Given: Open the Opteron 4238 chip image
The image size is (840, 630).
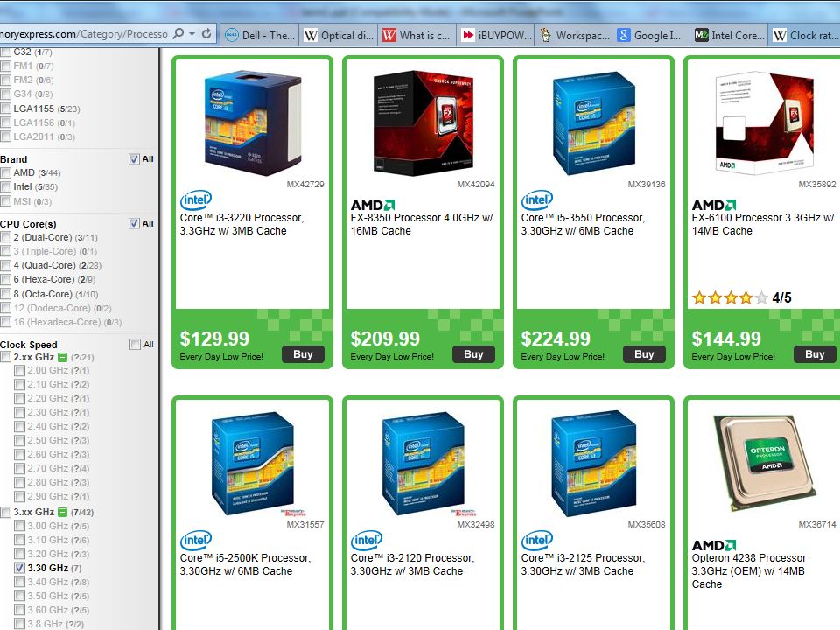Looking at the screenshot, I should (x=765, y=464).
